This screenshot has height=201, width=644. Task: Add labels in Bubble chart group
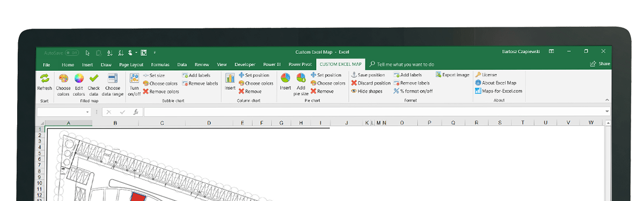click(196, 76)
